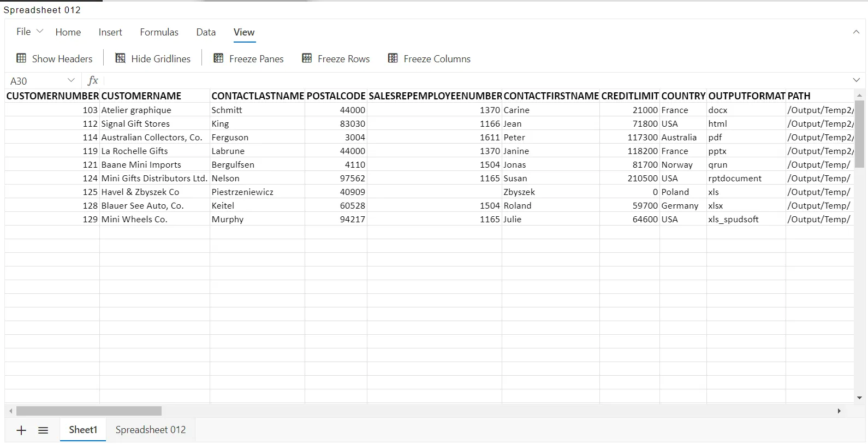This screenshot has height=444, width=868.
Task: Select cell Australian Collectors, Co.
Action: pos(155,137)
